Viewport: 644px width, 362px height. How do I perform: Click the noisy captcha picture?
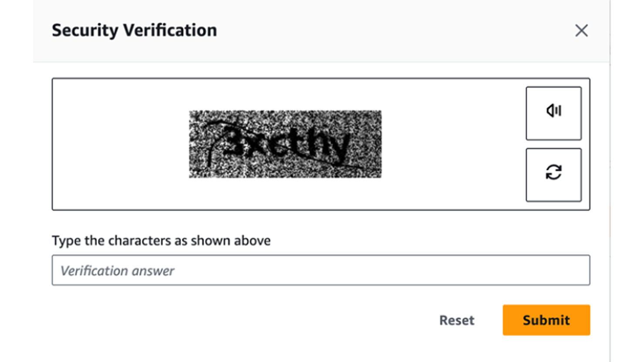[285, 144]
